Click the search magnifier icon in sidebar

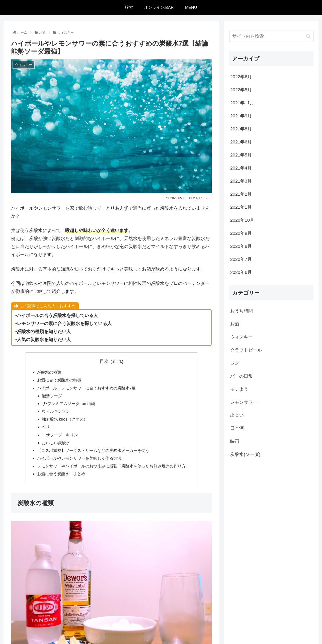pyautogui.click(x=308, y=36)
